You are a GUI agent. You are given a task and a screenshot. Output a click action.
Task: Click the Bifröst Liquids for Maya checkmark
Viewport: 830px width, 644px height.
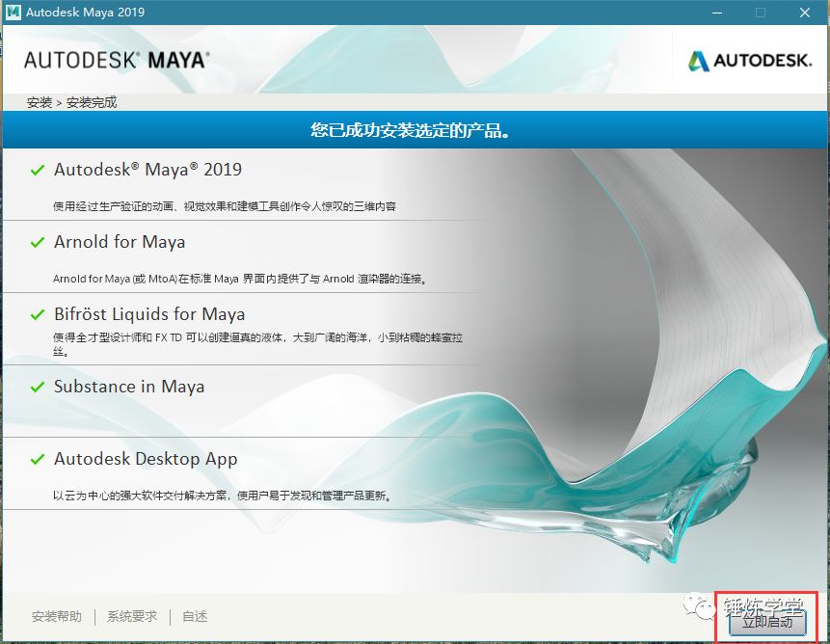pyautogui.click(x=38, y=315)
